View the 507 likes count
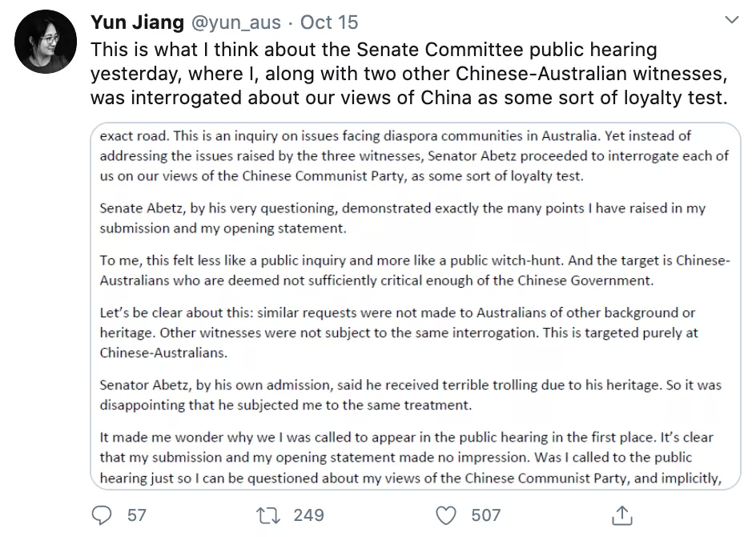The image size is (756, 537). coord(486,515)
